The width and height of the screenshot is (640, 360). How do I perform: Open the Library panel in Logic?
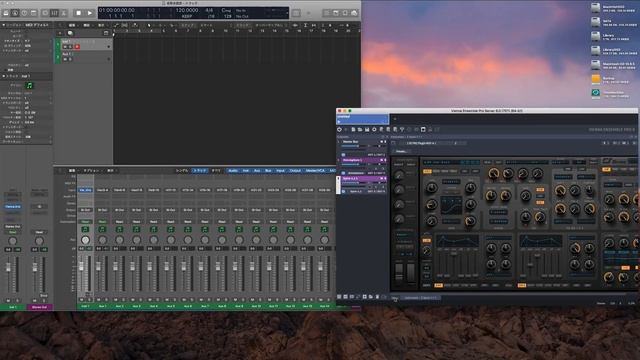click(x=6, y=13)
